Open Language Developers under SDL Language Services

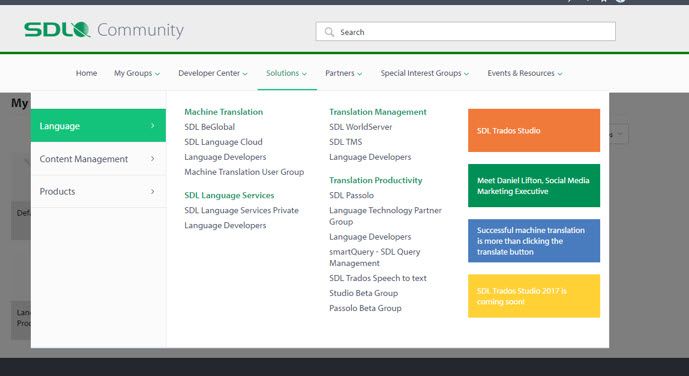click(x=225, y=225)
